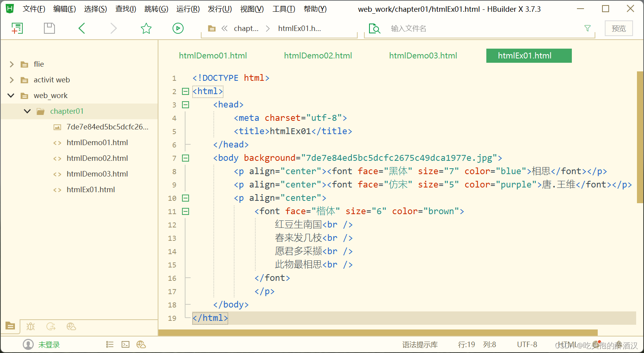Collapse the chapter01 folder
Image resolution: width=644 pixels, height=353 pixels.
[x=27, y=111]
